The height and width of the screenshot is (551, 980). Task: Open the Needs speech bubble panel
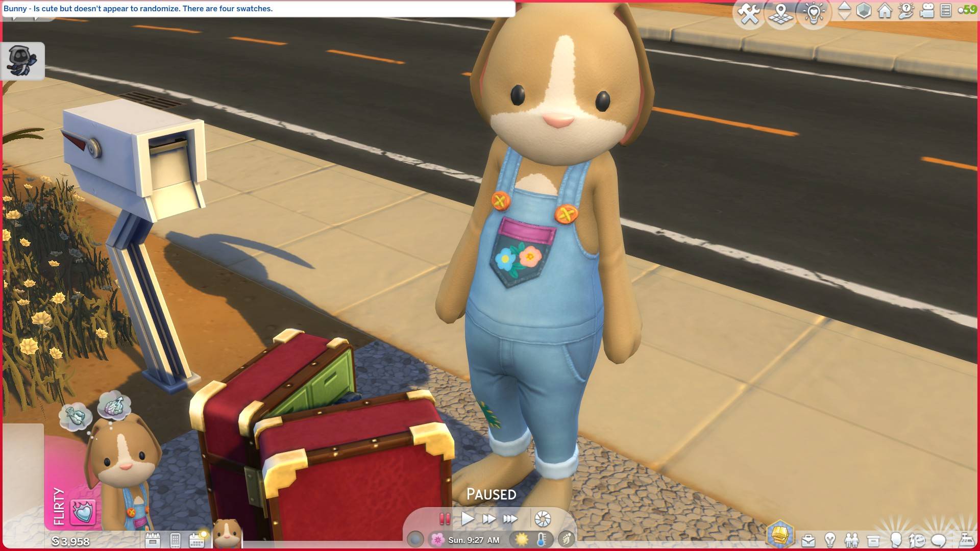coord(939,540)
